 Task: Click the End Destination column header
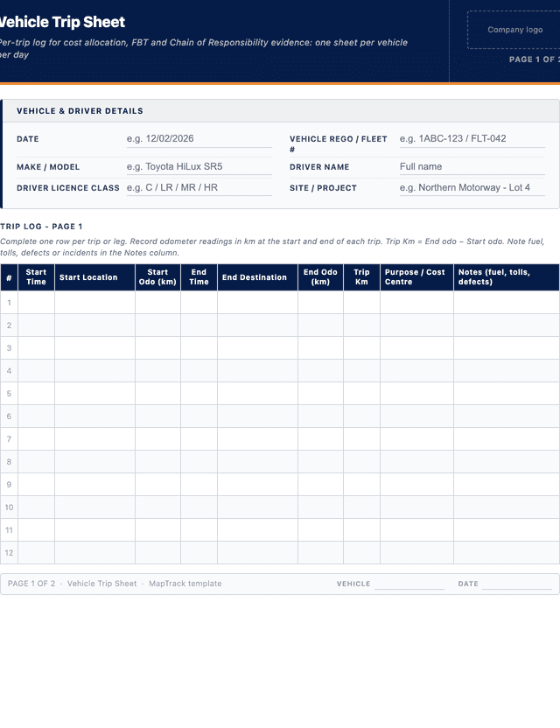[257, 277]
